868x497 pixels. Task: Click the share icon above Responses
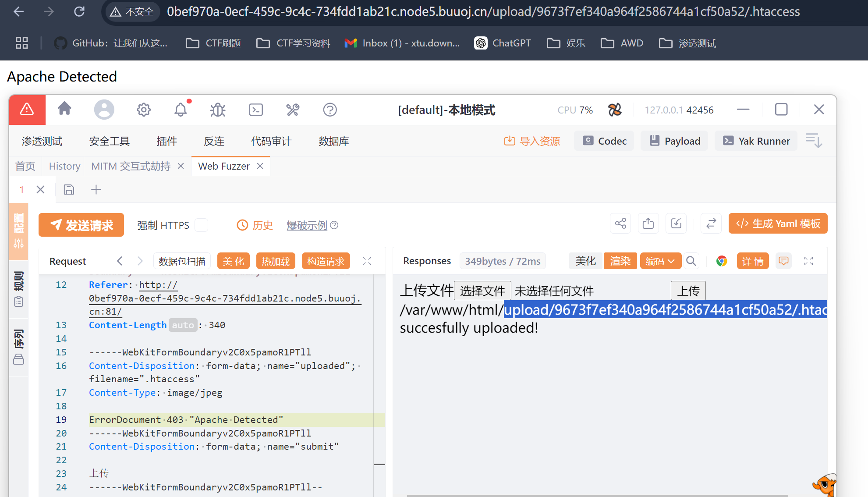[x=620, y=224]
